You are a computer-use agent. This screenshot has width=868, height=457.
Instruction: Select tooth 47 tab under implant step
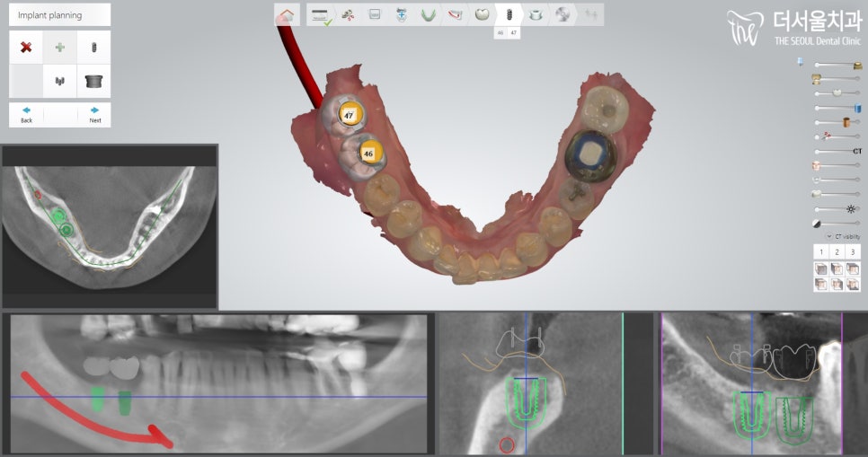(514, 32)
